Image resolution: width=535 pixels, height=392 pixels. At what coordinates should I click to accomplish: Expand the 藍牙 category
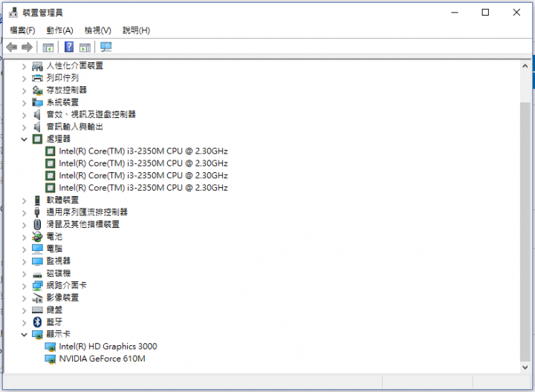point(24,322)
